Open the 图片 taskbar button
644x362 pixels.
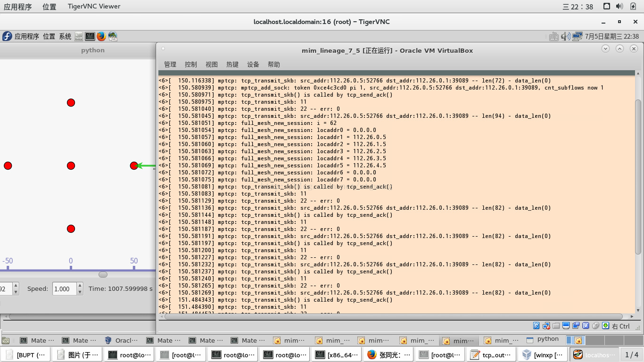coord(78,355)
